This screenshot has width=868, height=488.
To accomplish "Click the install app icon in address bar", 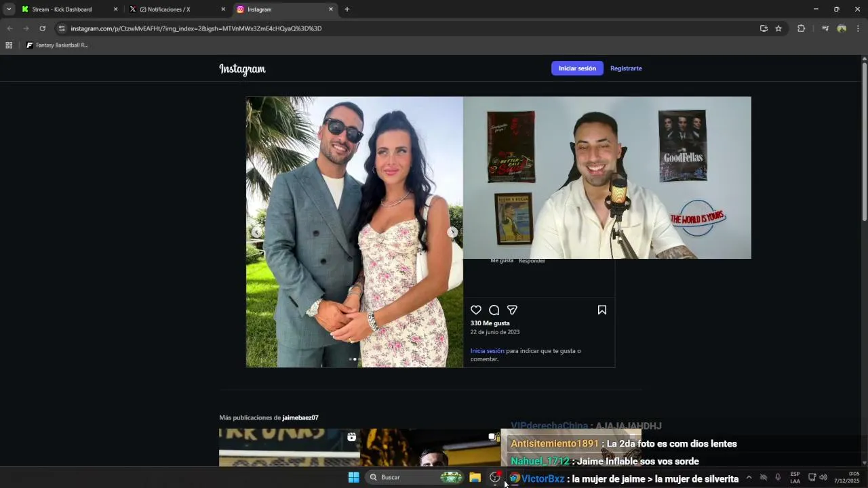I will coord(764,28).
